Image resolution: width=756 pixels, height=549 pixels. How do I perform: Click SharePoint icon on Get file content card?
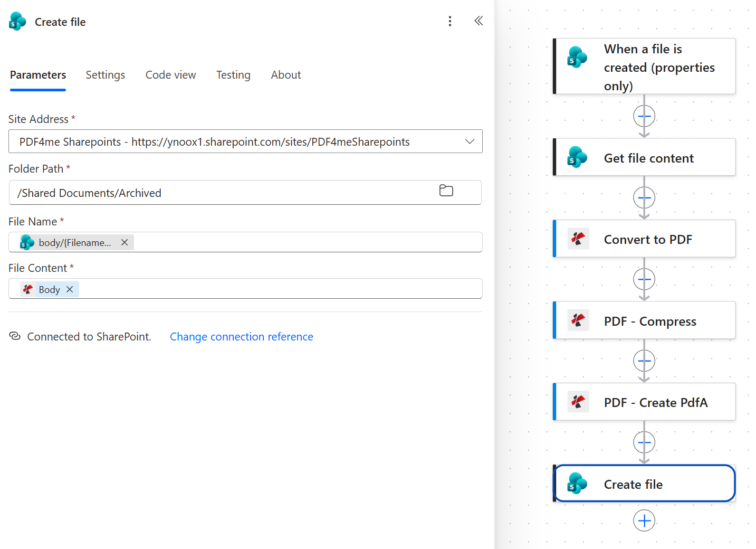(x=577, y=157)
